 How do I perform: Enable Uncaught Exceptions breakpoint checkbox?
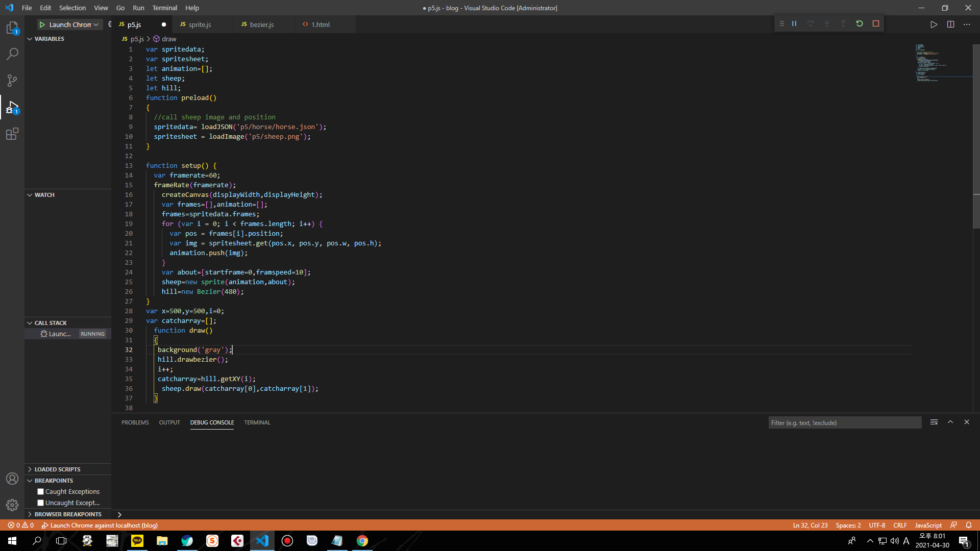coord(41,503)
